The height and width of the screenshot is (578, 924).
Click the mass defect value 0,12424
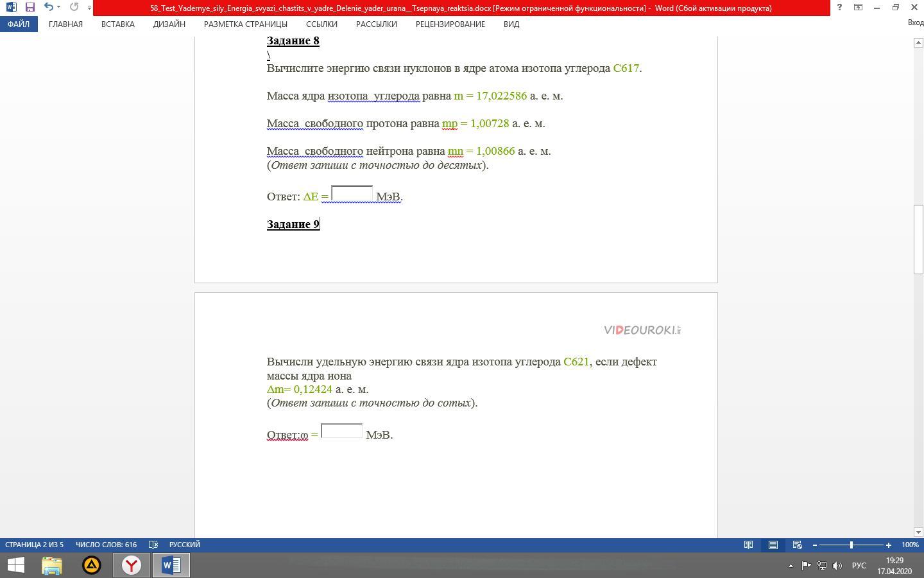coord(313,389)
